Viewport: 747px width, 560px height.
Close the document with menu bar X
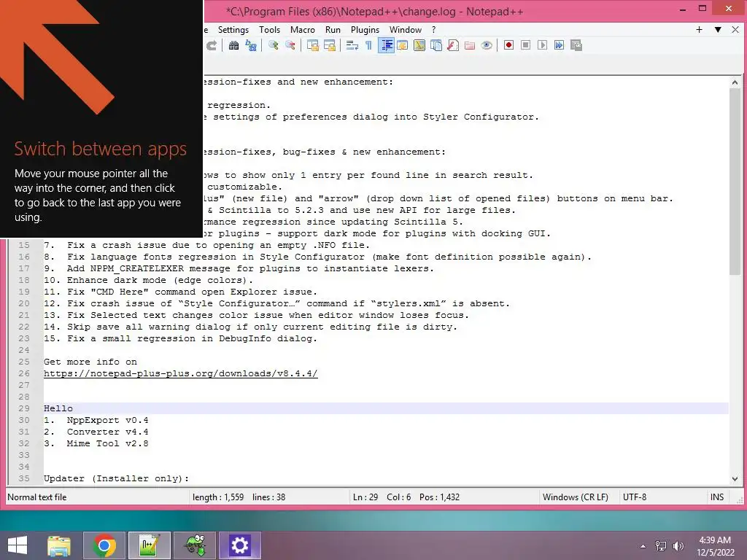tap(735, 29)
